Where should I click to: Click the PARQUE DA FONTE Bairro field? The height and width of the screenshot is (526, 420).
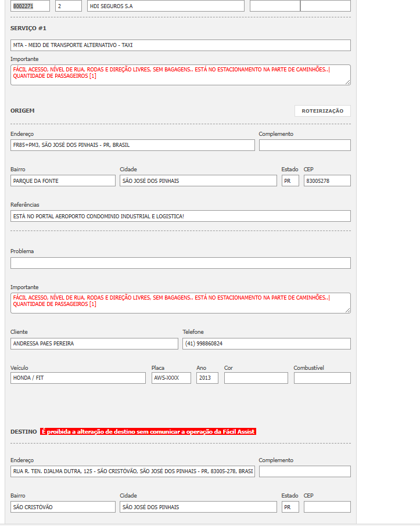click(x=63, y=181)
